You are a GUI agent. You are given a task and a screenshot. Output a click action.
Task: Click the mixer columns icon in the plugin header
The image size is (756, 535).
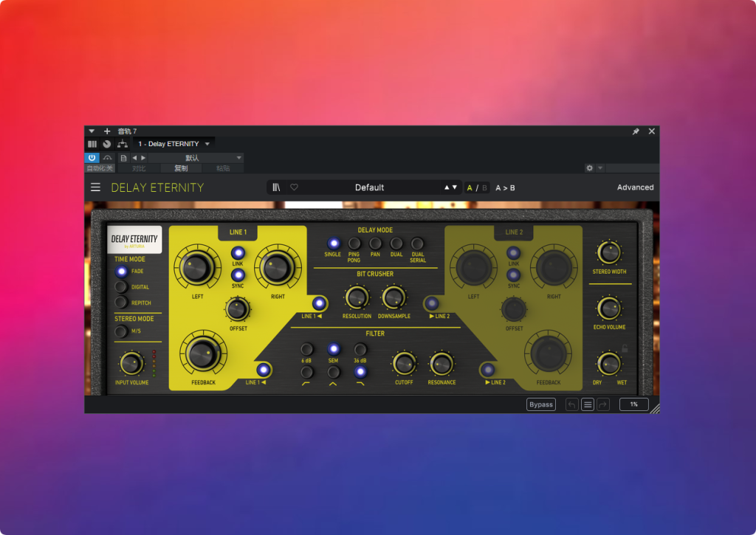point(92,144)
